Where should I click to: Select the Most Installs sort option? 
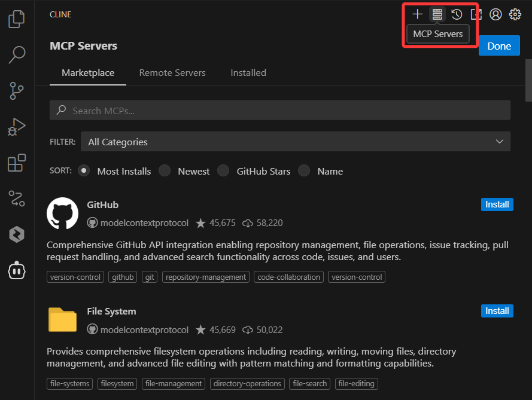click(x=83, y=170)
